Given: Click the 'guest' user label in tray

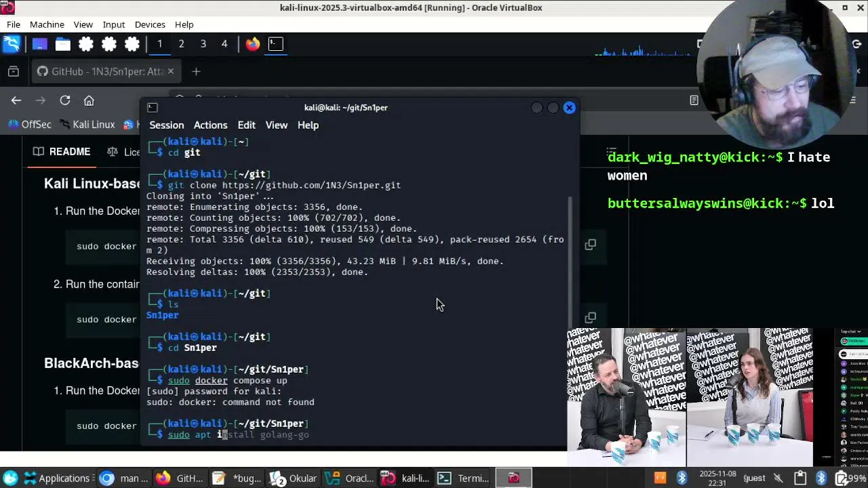Looking at the screenshot, I should [754, 479].
